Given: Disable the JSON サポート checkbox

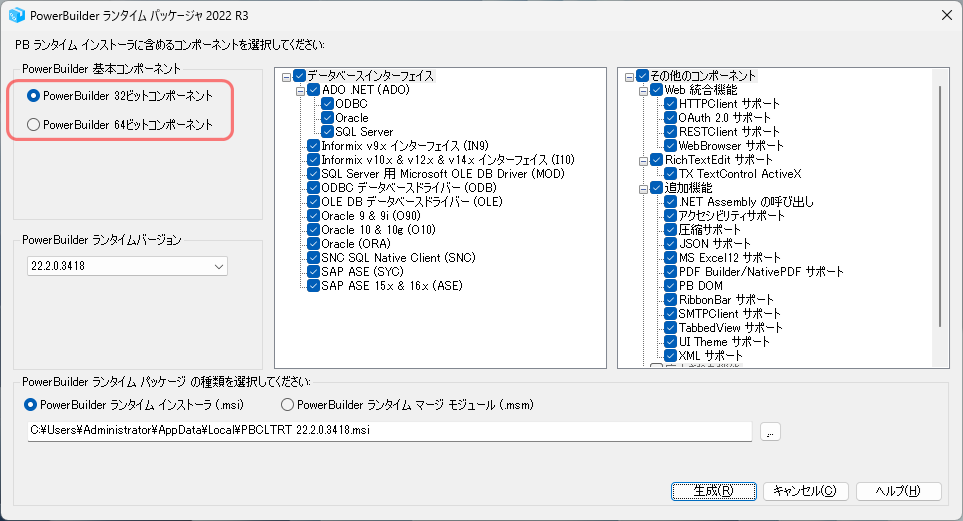Looking at the screenshot, I should tap(671, 244).
